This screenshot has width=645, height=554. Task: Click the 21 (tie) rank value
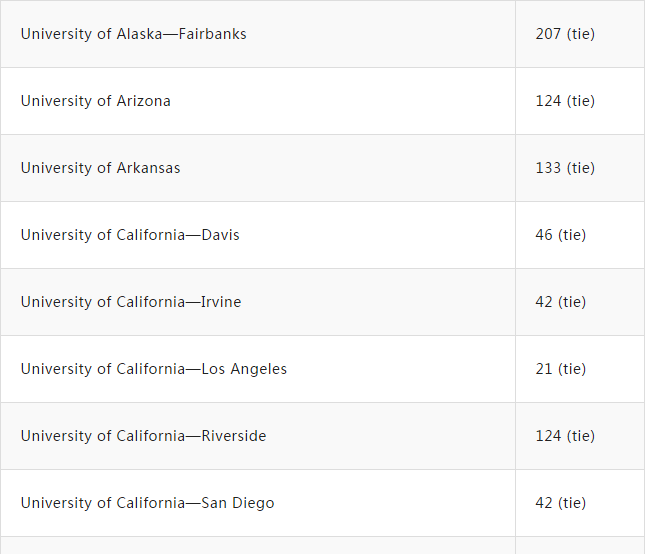coord(561,369)
